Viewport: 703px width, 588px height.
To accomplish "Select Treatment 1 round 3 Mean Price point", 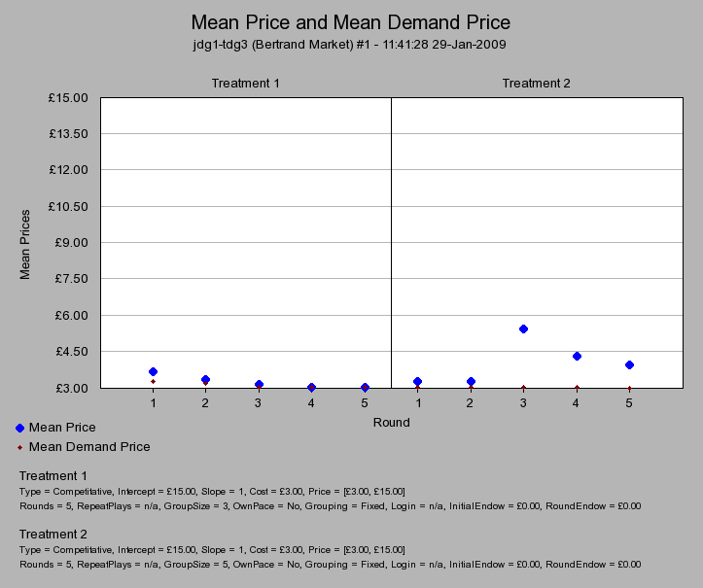I will (259, 385).
